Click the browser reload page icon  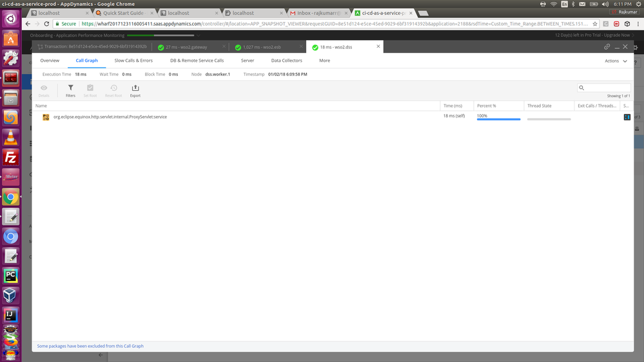46,24
